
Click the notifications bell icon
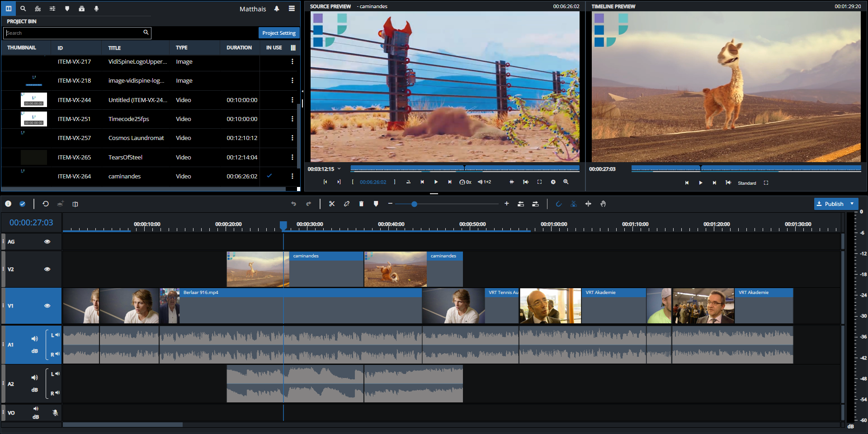click(277, 9)
